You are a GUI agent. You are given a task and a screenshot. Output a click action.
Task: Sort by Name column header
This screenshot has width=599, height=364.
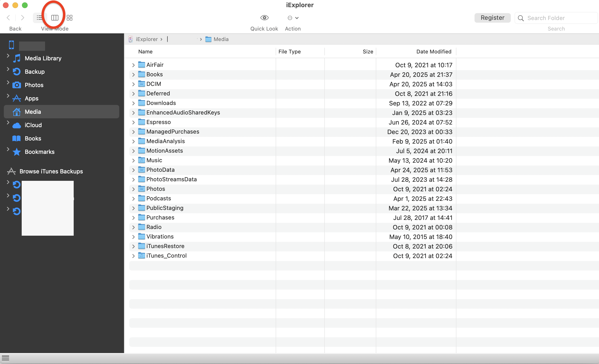(x=145, y=52)
